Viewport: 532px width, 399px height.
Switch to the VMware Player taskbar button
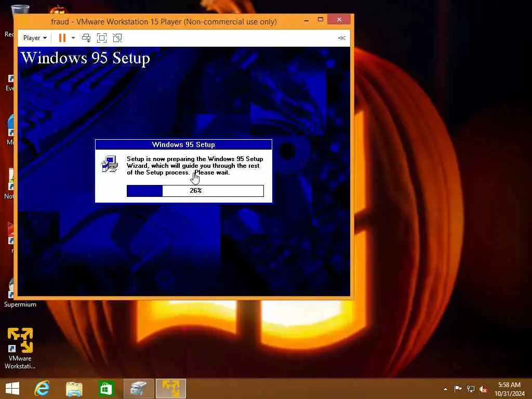pos(171,389)
